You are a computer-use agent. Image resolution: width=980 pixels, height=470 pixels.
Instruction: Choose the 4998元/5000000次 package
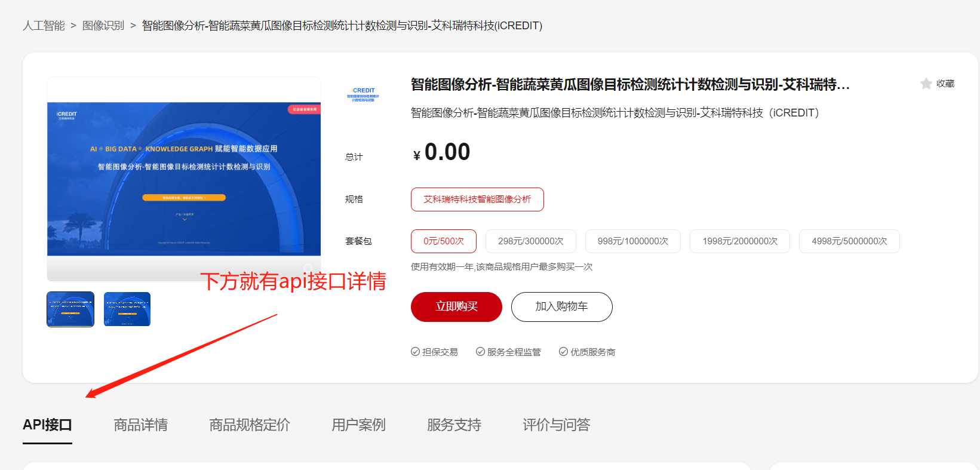[x=849, y=241]
